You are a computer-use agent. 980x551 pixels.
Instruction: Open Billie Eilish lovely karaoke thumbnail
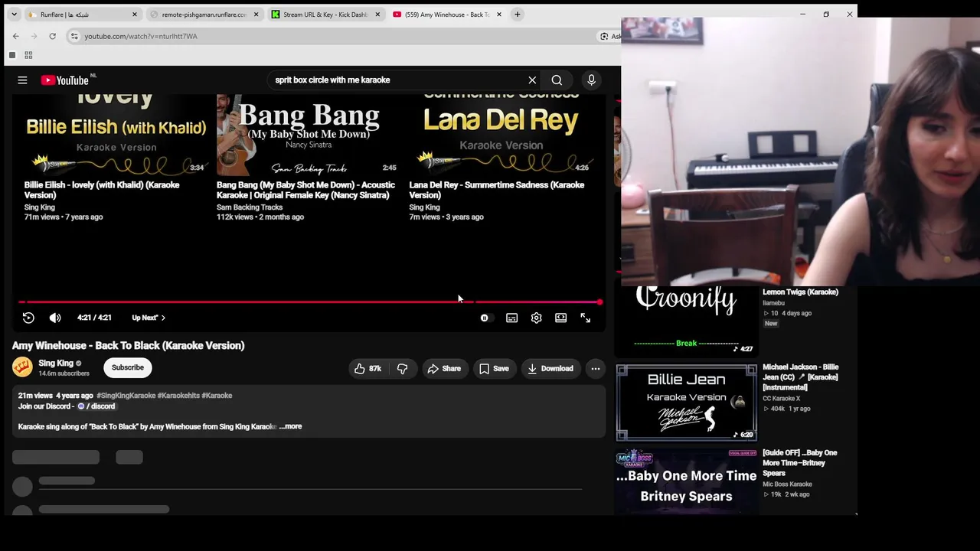point(116,135)
